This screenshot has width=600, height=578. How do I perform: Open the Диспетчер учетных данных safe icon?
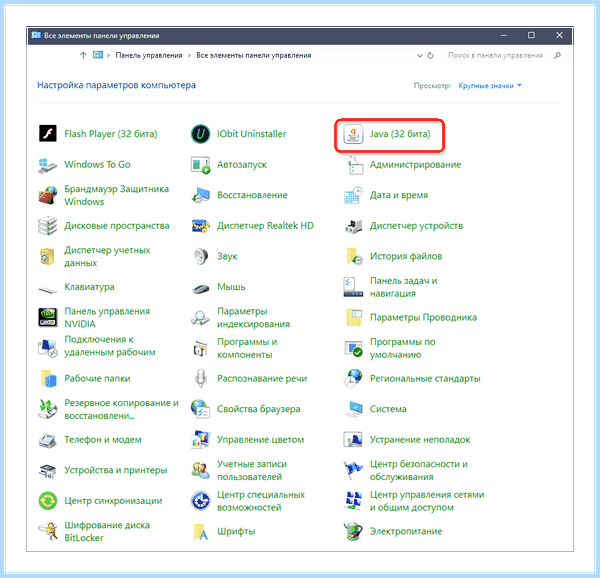47,256
